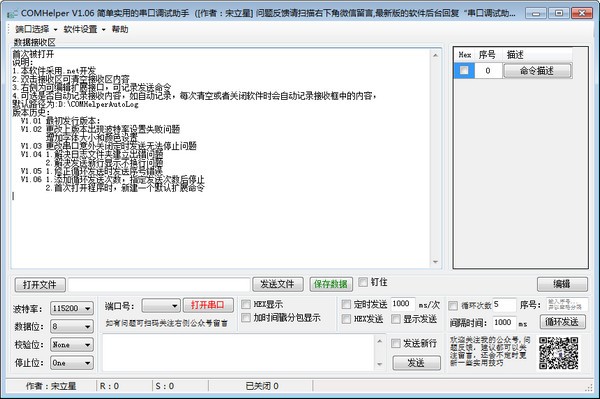Click the file path input field
600x399 pixels.
click(x=159, y=285)
